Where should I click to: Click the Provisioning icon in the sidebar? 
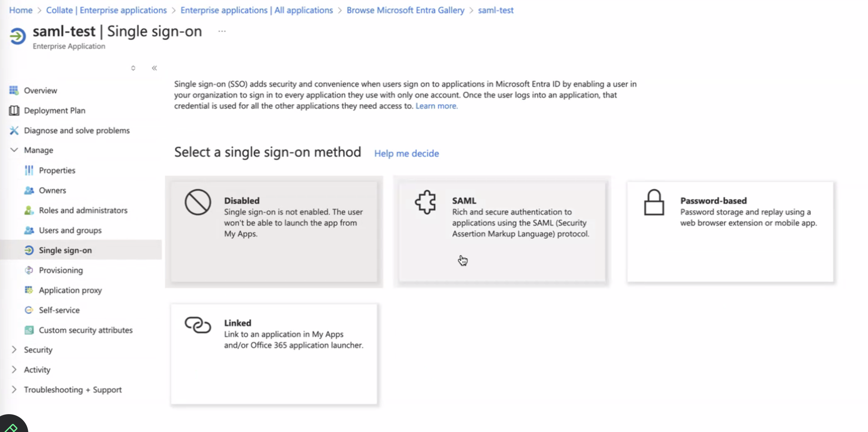click(x=29, y=270)
